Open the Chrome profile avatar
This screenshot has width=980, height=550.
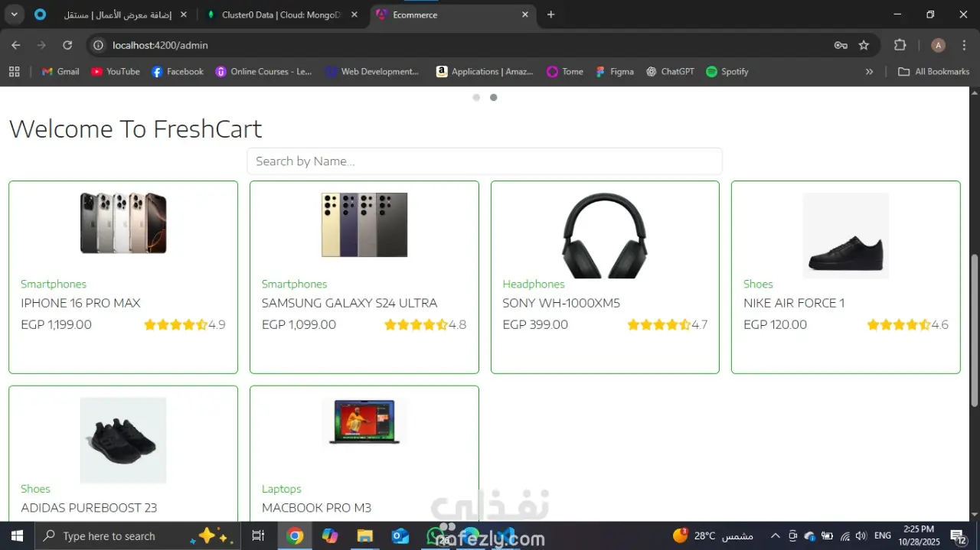click(x=938, y=45)
